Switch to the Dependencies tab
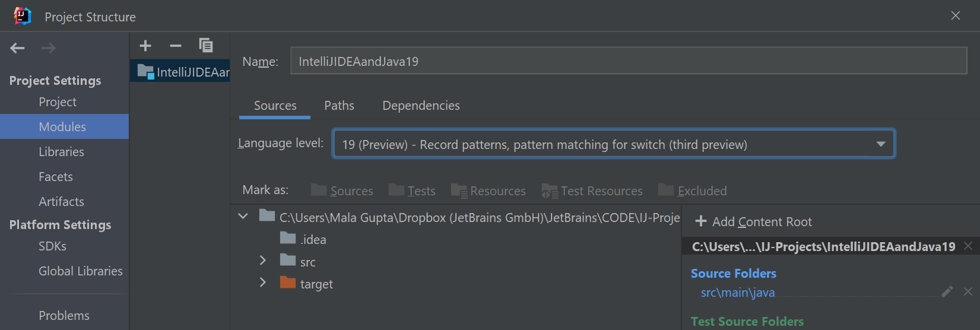 421,106
